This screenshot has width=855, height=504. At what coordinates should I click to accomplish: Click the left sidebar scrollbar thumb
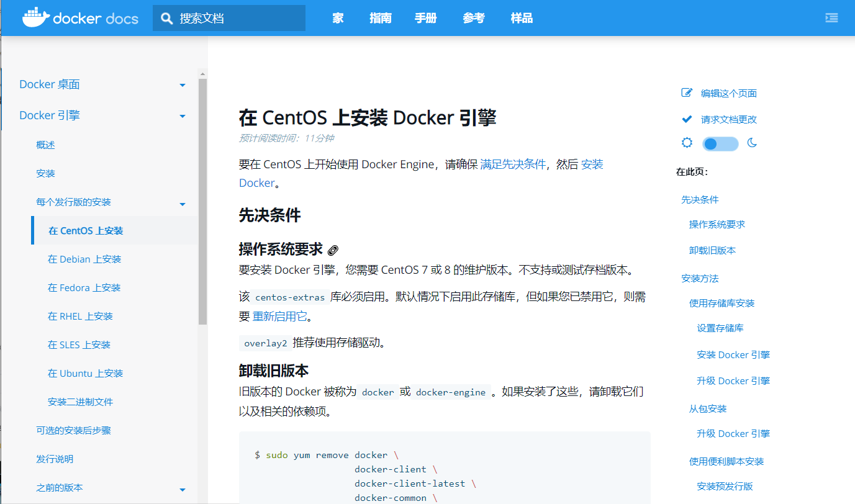pyautogui.click(x=202, y=201)
